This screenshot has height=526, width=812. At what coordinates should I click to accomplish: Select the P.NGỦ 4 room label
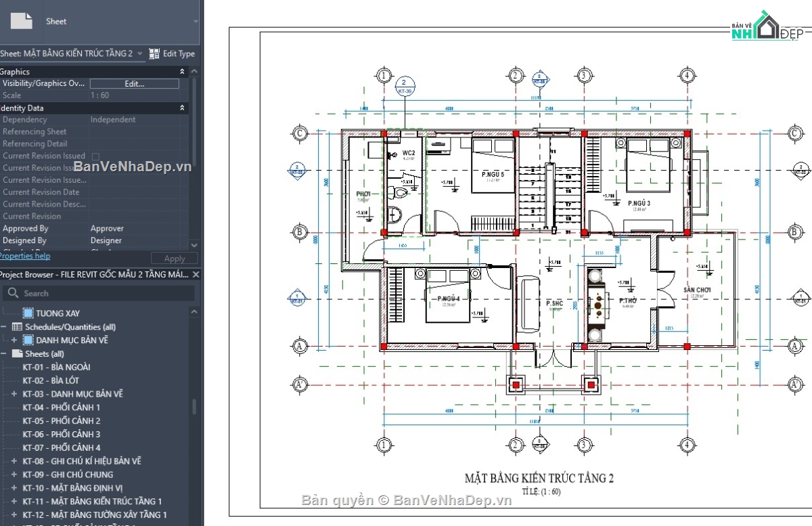(449, 299)
